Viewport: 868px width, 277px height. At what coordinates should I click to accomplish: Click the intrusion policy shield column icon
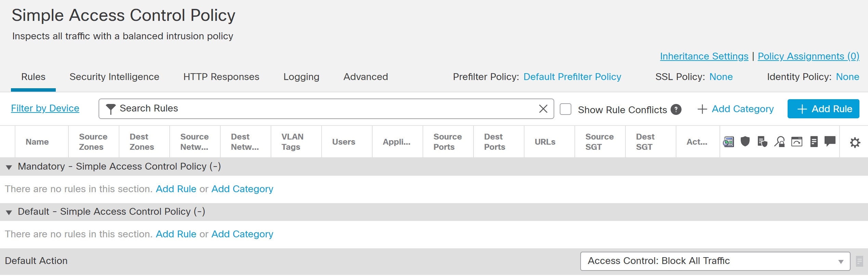click(745, 141)
